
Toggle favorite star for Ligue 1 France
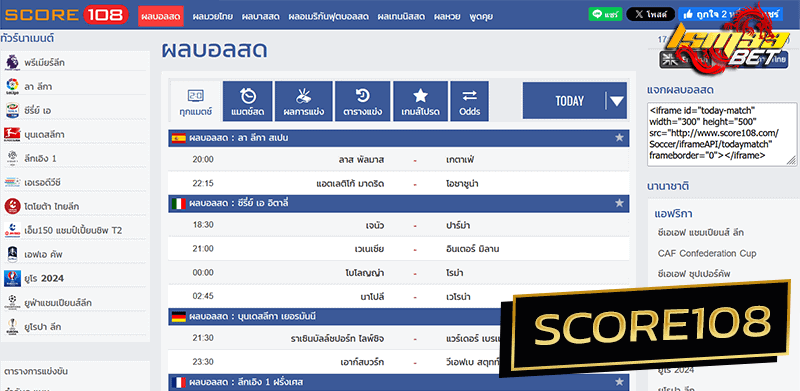[619, 382]
